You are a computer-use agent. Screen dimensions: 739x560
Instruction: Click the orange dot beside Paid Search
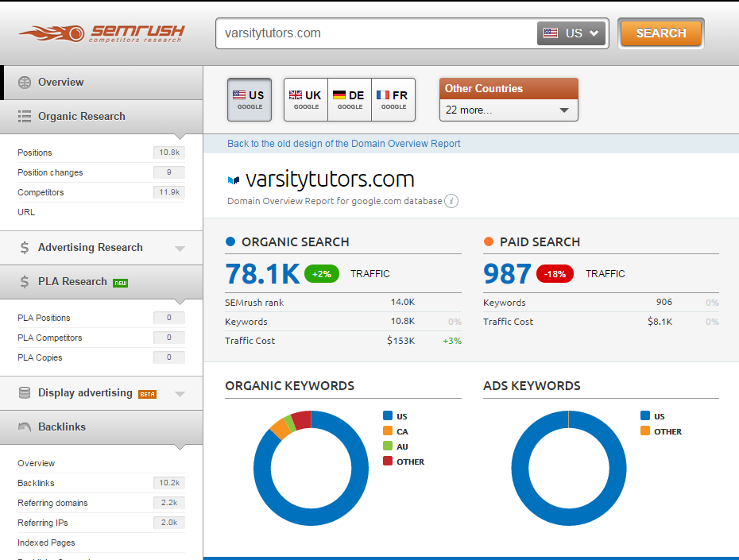pos(488,241)
